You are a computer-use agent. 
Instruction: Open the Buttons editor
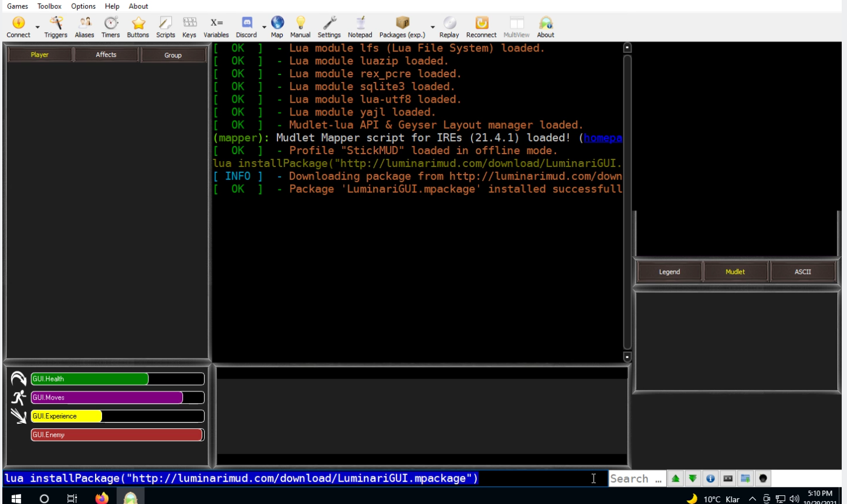[x=137, y=26]
